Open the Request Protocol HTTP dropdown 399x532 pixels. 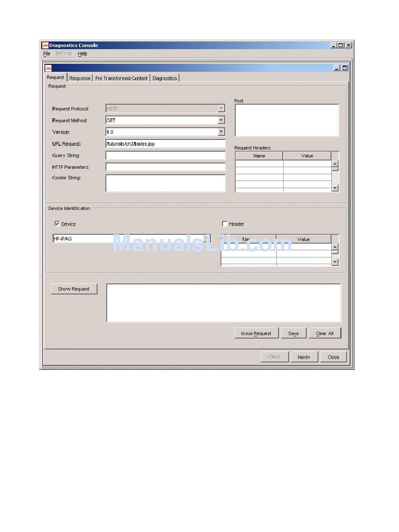[x=221, y=108]
